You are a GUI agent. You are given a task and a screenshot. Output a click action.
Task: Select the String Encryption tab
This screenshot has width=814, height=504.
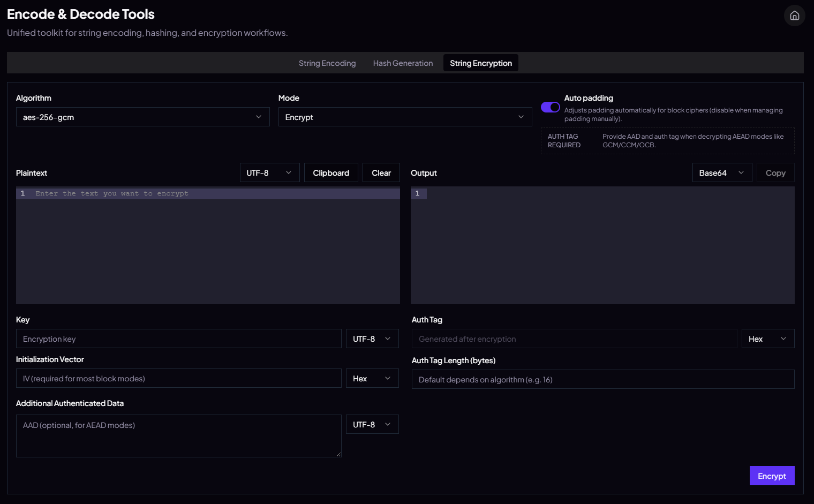(x=480, y=63)
